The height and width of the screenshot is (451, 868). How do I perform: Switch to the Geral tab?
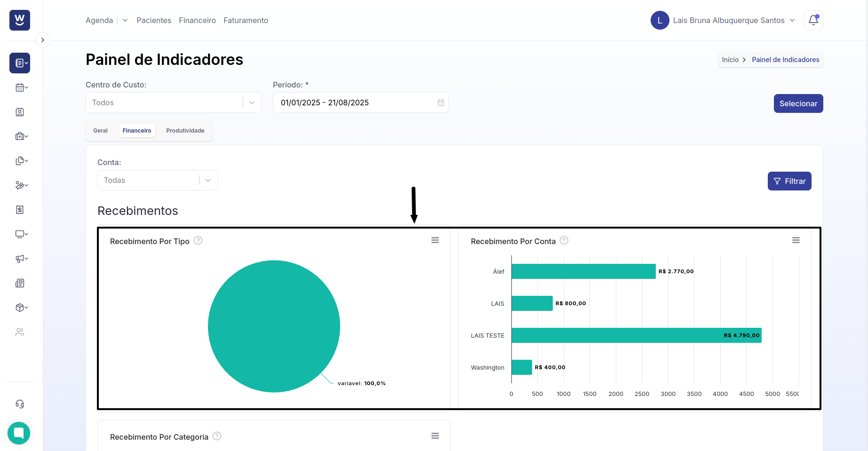(x=100, y=131)
